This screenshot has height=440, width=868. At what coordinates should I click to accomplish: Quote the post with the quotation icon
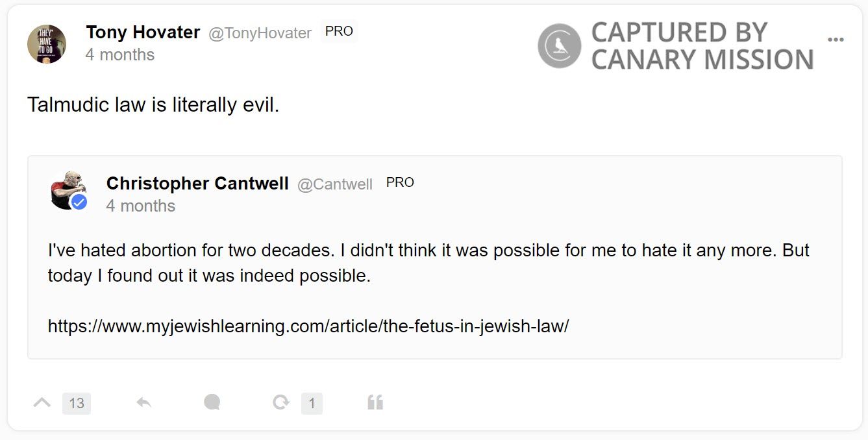tap(375, 403)
